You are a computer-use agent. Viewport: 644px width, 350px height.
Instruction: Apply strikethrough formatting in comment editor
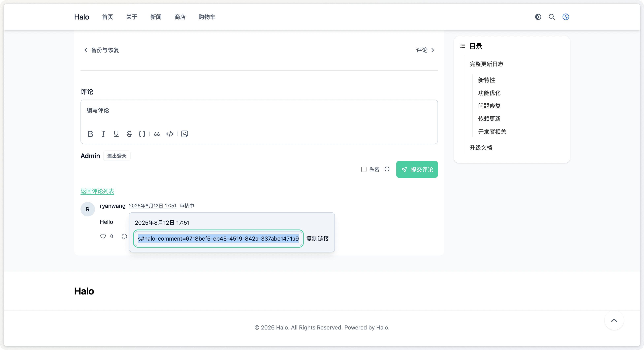(129, 134)
